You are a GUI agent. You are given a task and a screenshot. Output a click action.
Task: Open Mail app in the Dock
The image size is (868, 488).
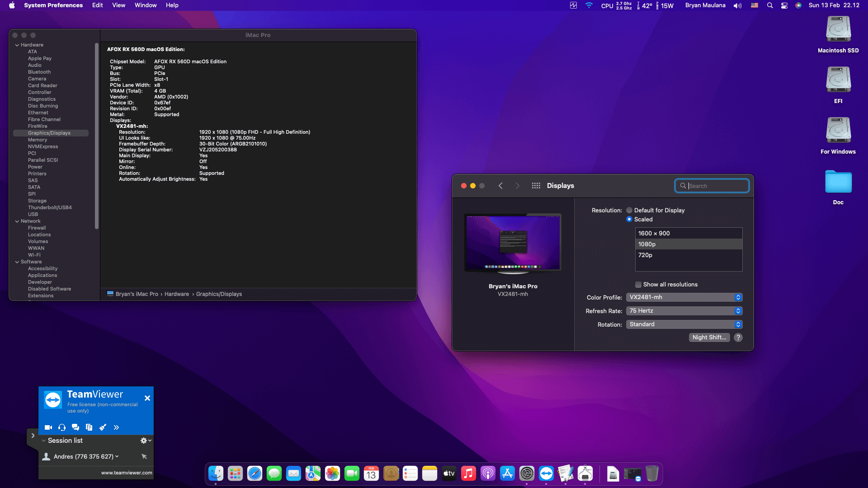point(293,474)
